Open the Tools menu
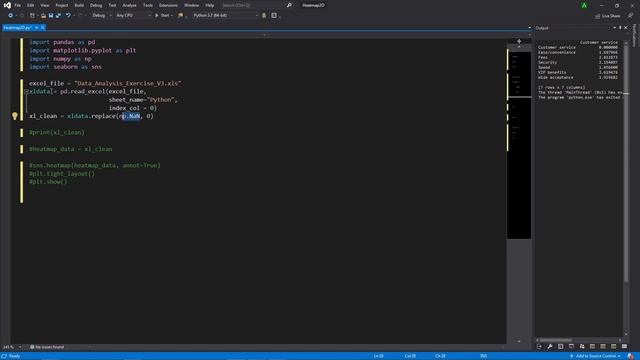The width and height of the screenshot is (640, 360). [x=148, y=5]
